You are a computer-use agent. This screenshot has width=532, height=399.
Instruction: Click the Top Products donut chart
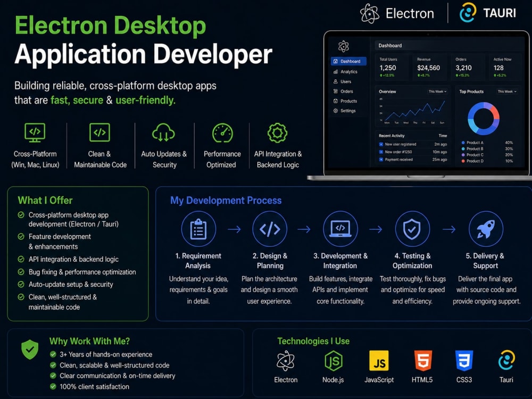[484, 119]
